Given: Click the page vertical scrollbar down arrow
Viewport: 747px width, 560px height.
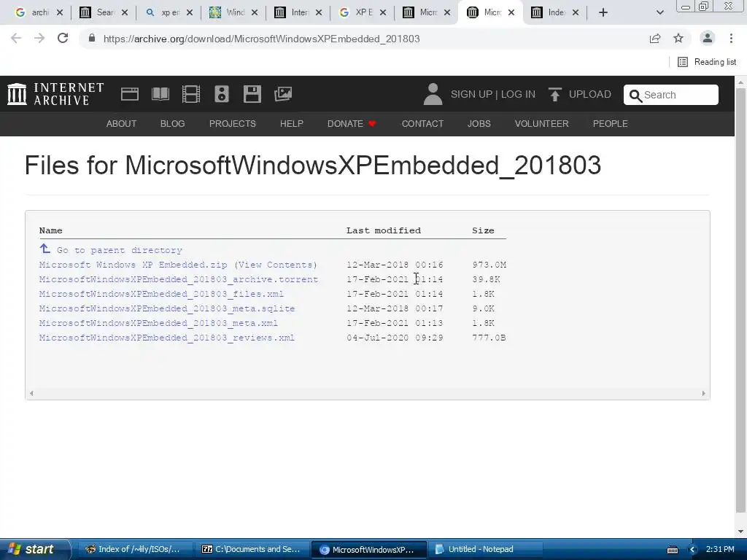Looking at the screenshot, I should click(741, 532).
